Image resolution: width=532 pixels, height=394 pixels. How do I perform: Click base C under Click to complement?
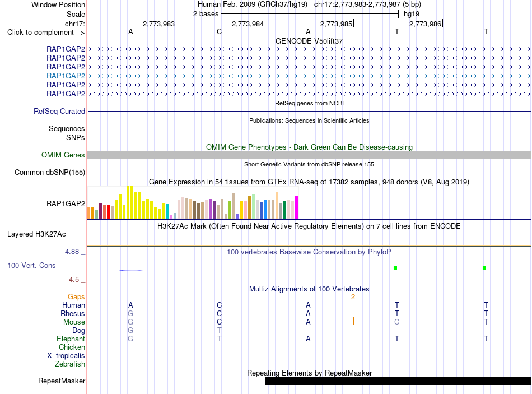[219, 32]
